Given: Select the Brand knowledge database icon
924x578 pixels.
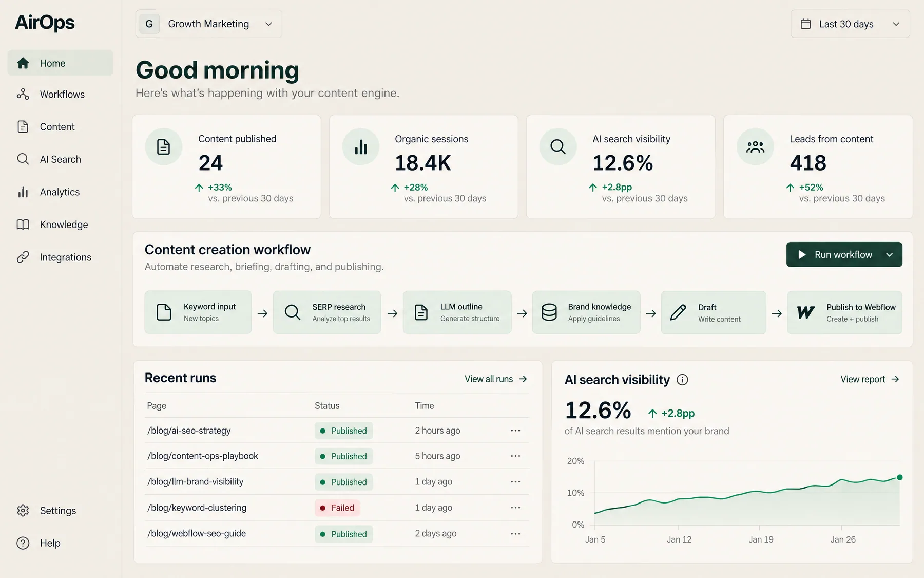Looking at the screenshot, I should click(x=549, y=312).
